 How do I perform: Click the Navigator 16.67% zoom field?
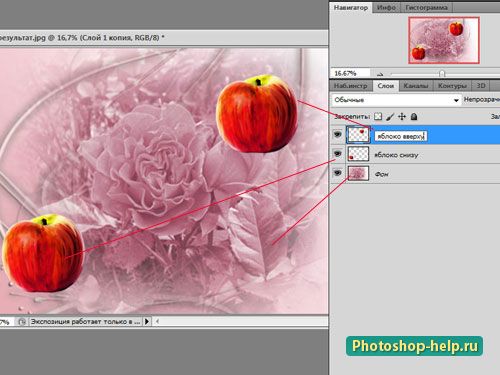[350, 73]
